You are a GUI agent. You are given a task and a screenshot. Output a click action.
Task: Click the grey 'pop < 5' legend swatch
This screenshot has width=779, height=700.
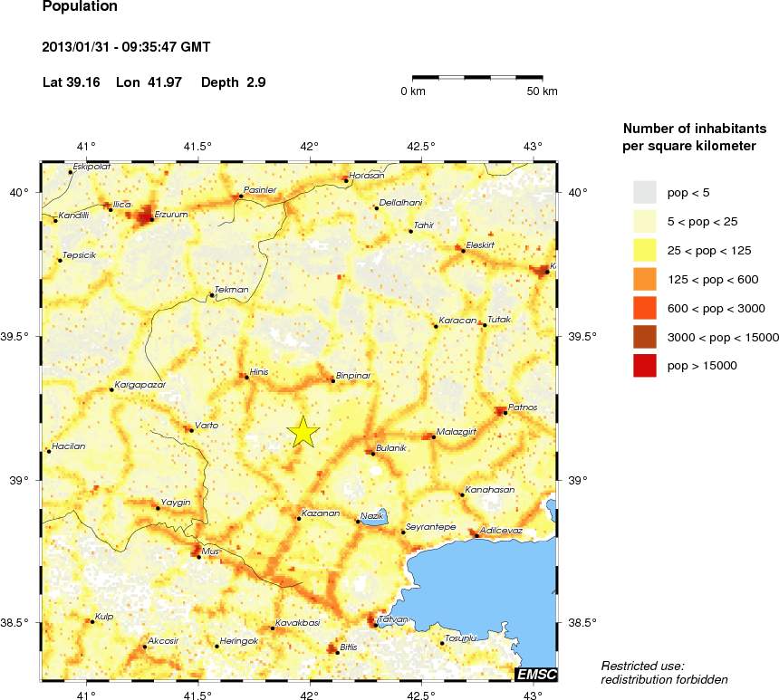(644, 191)
